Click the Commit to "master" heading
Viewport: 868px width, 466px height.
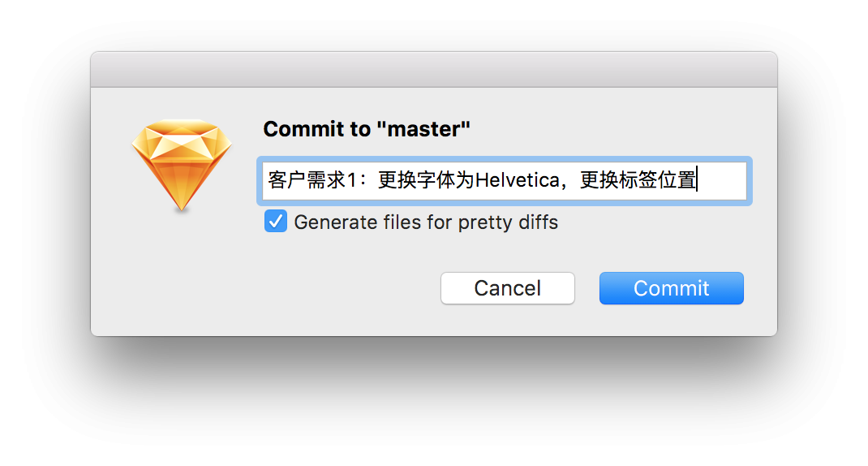click(x=367, y=129)
